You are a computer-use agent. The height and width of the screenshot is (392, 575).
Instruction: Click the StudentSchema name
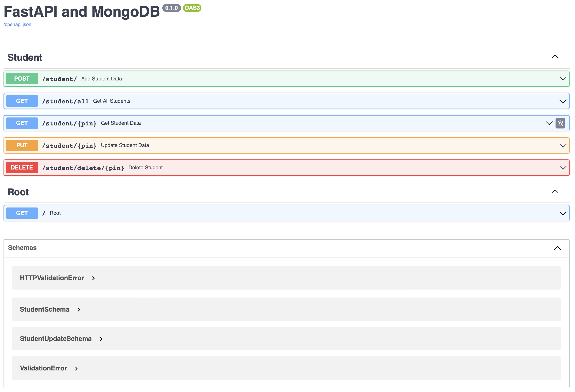[45, 309]
